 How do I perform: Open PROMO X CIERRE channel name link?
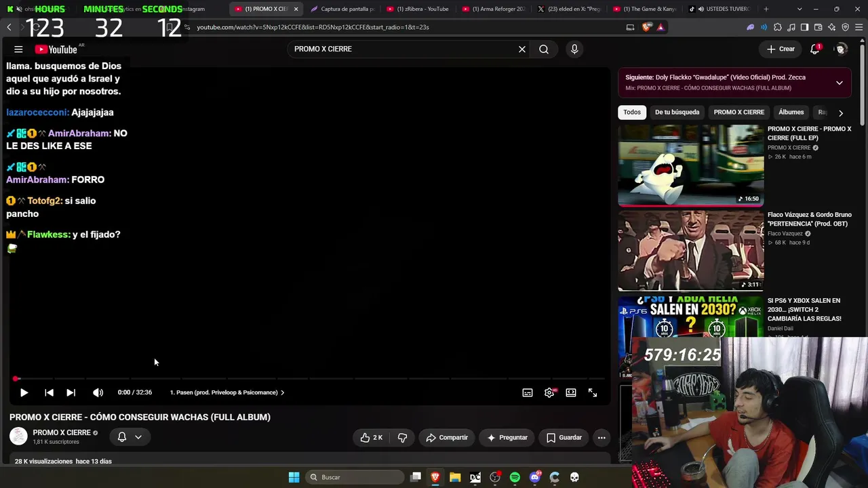tap(62, 432)
